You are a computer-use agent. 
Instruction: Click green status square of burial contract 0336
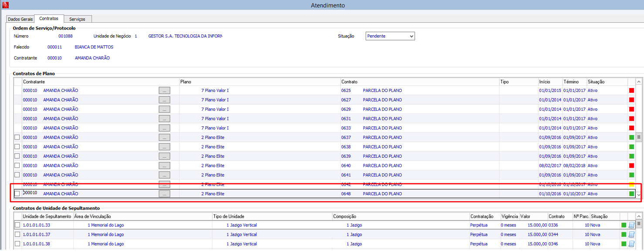(x=624, y=225)
